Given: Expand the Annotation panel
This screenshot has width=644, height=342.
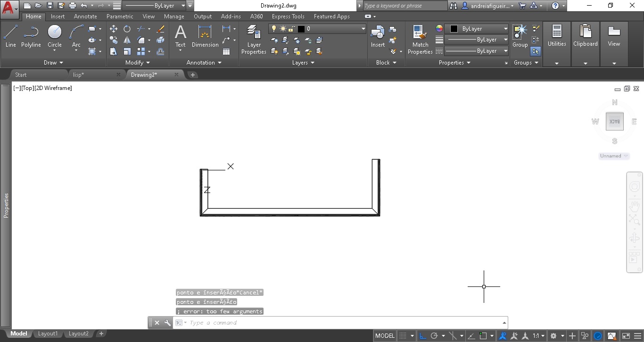Looking at the screenshot, I should coord(204,63).
